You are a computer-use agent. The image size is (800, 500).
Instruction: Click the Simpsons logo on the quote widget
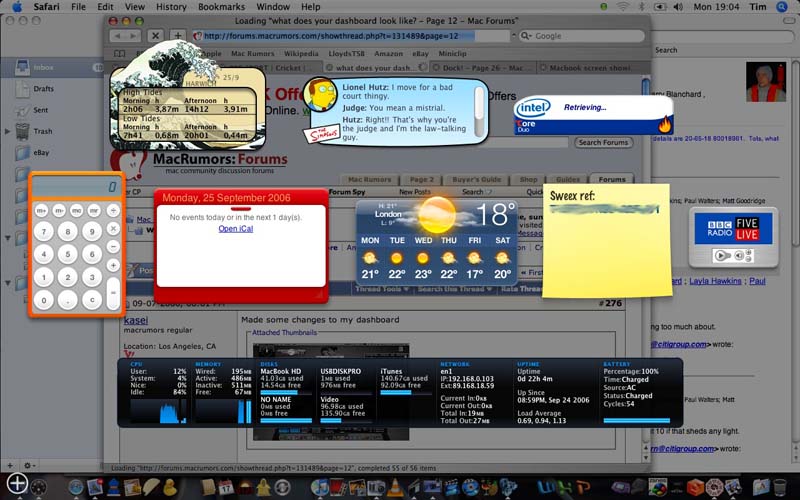pyautogui.click(x=322, y=134)
